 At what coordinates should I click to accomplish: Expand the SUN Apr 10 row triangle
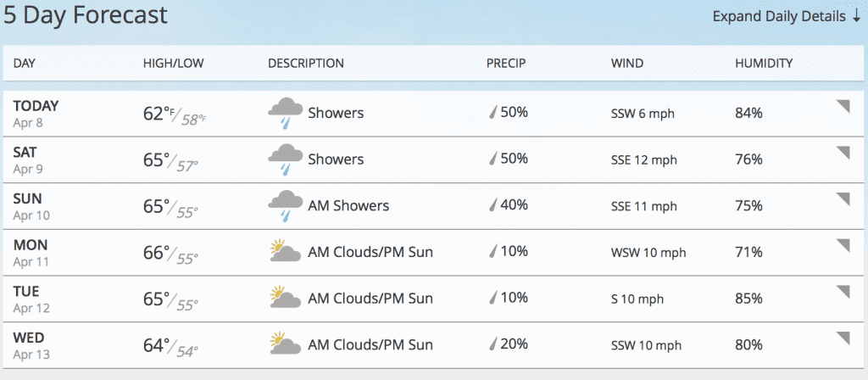(843, 199)
